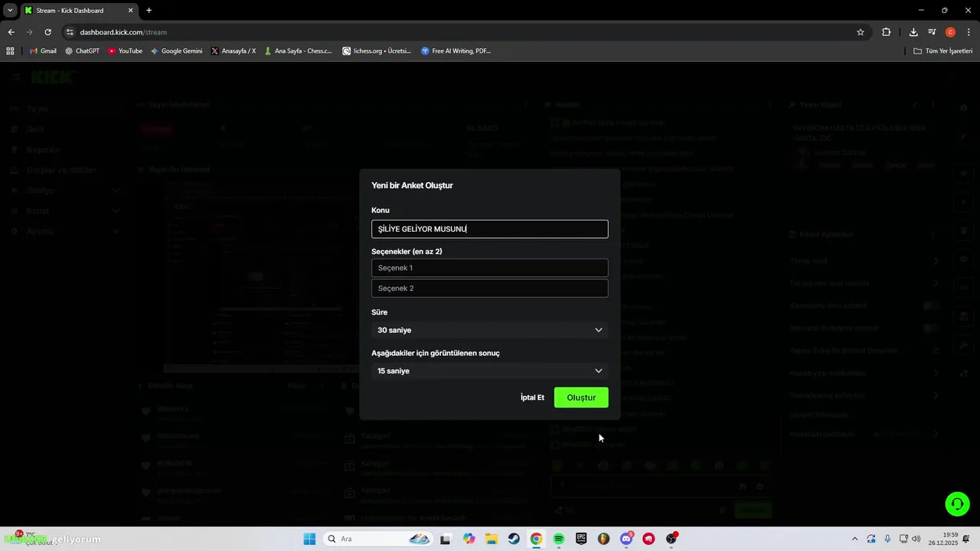Show hidden system tray icons
Image resolution: width=980 pixels, height=551 pixels.
854,539
